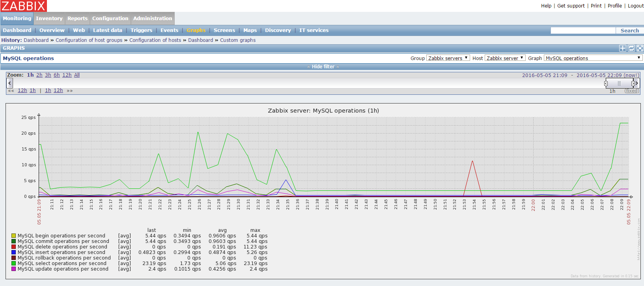This screenshot has width=644, height=286.
Task: Collapse the Hide filter bar
Action: (x=323, y=67)
